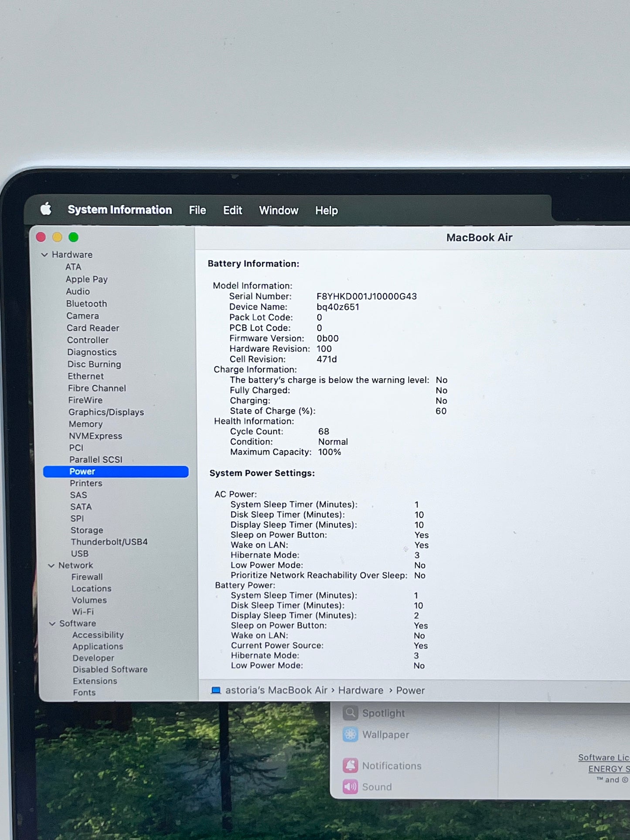Click the Spotlight icon in System Settings window

point(350,713)
